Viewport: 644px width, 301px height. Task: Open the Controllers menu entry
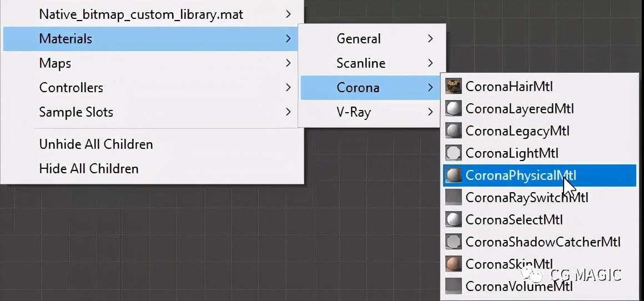[x=150, y=87]
